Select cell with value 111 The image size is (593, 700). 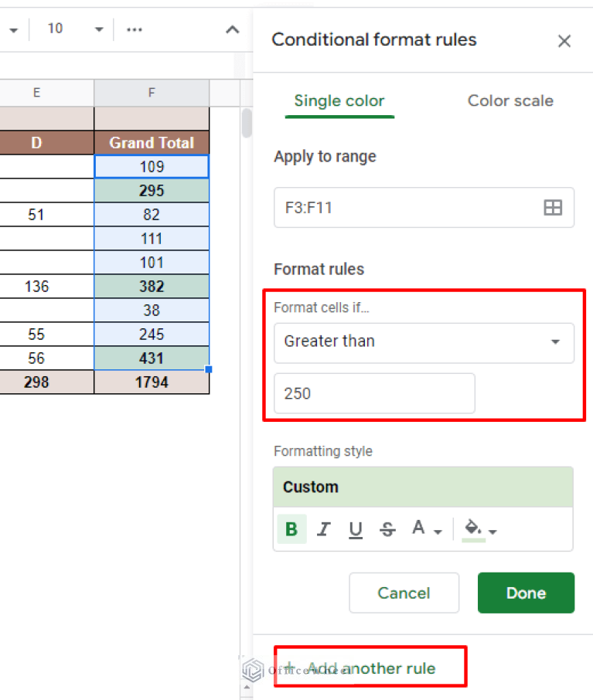[x=152, y=239]
